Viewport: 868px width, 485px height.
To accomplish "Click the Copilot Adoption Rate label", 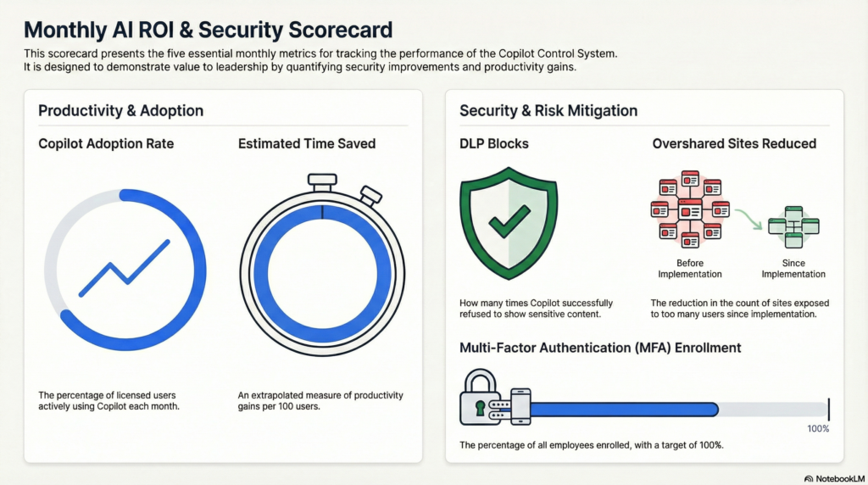I will [106, 143].
